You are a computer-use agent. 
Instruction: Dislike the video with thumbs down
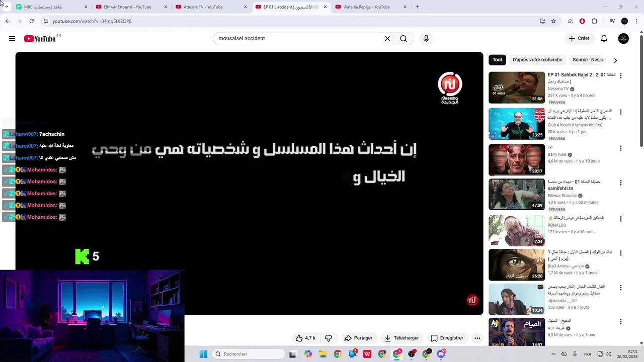click(x=329, y=338)
